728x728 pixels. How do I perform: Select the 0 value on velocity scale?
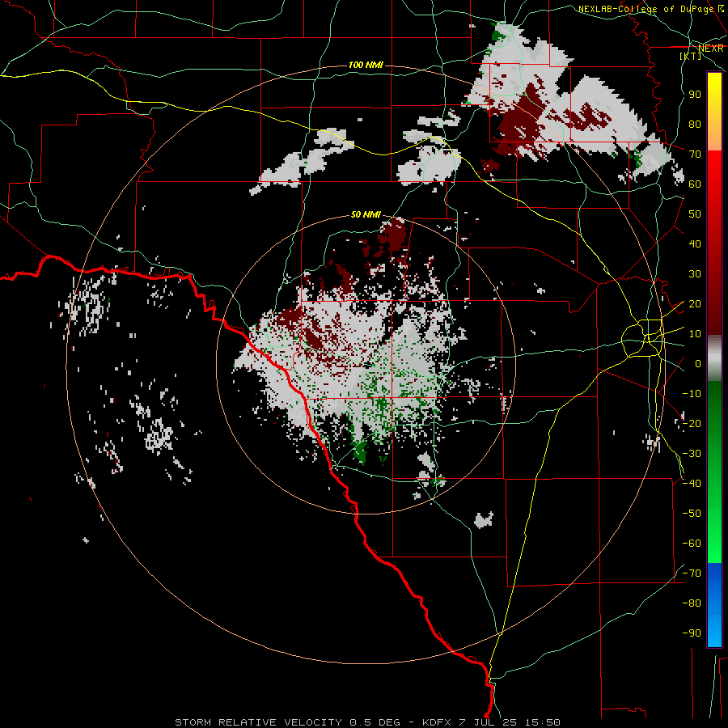click(x=698, y=363)
